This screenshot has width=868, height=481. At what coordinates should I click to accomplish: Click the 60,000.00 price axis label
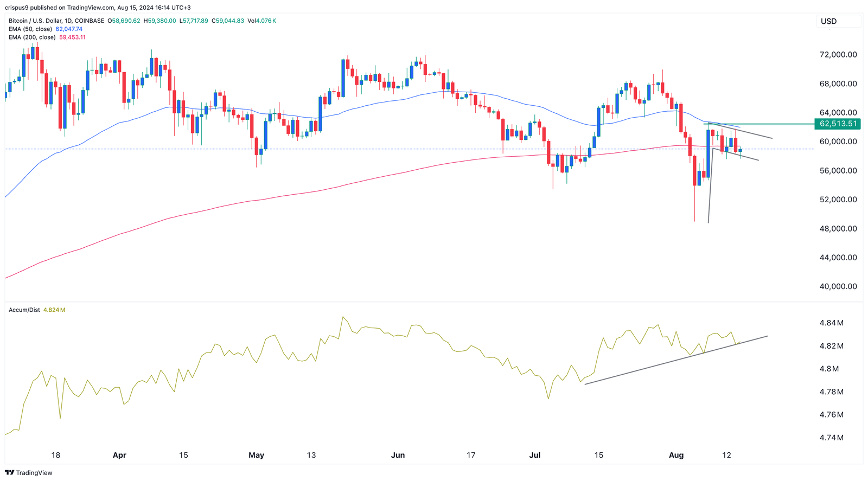coord(838,142)
